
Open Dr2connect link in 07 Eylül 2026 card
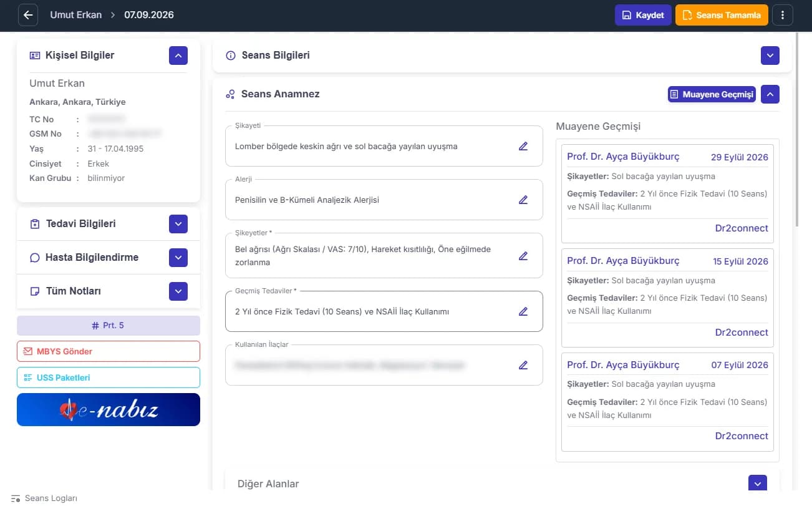coord(742,436)
